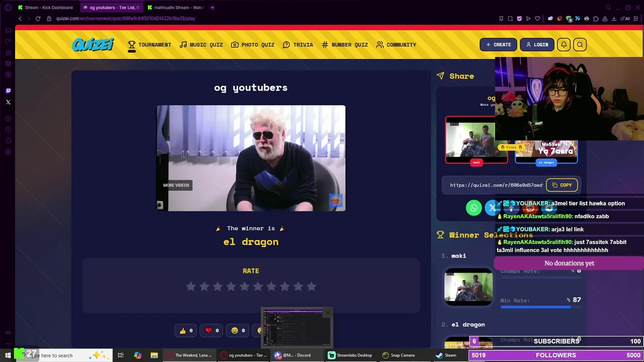644x362 pixels.
Task: Click the laughing emoji reaction
Action: pos(238,330)
